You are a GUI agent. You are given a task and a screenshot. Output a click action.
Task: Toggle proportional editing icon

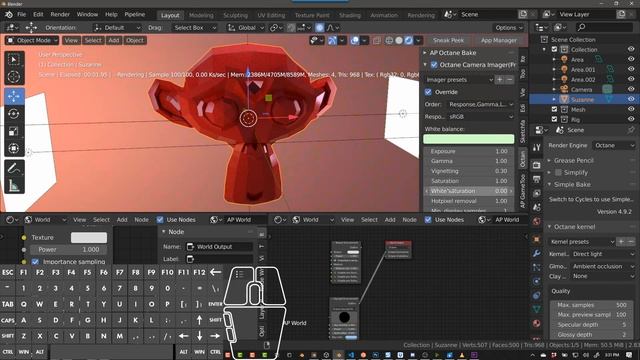click(x=320, y=28)
